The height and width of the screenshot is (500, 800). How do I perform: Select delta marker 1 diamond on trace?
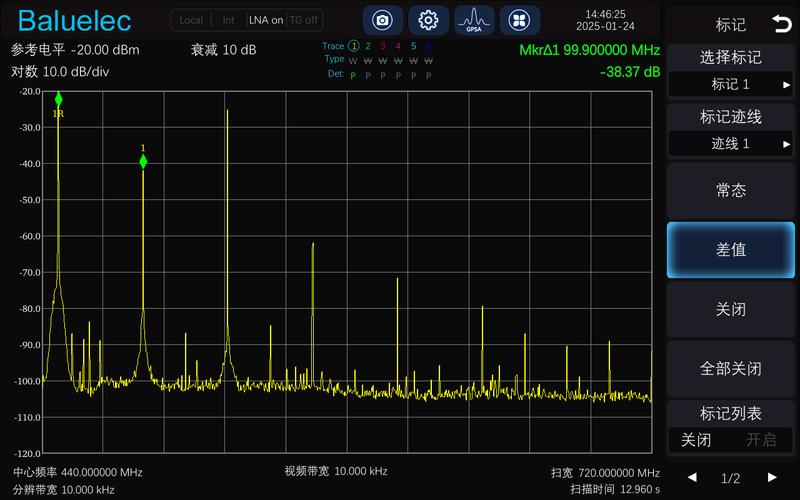[x=143, y=162]
